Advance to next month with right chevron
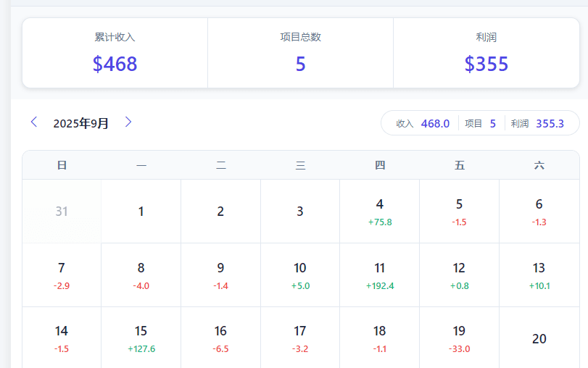 pos(128,122)
